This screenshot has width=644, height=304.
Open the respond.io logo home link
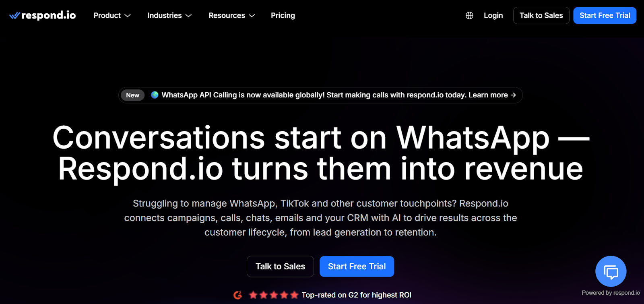coord(43,15)
